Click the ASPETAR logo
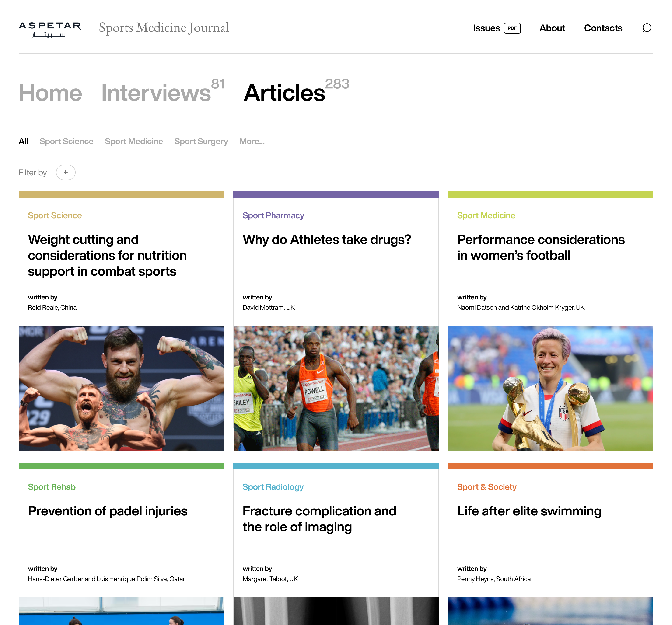Viewport: 672px width, 625px height. 49,28
